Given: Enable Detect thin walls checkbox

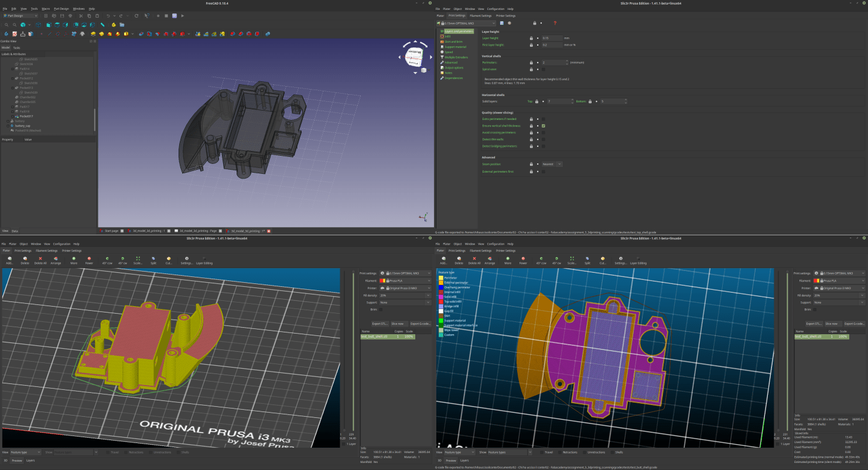Looking at the screenshot, I should point(543,139).
